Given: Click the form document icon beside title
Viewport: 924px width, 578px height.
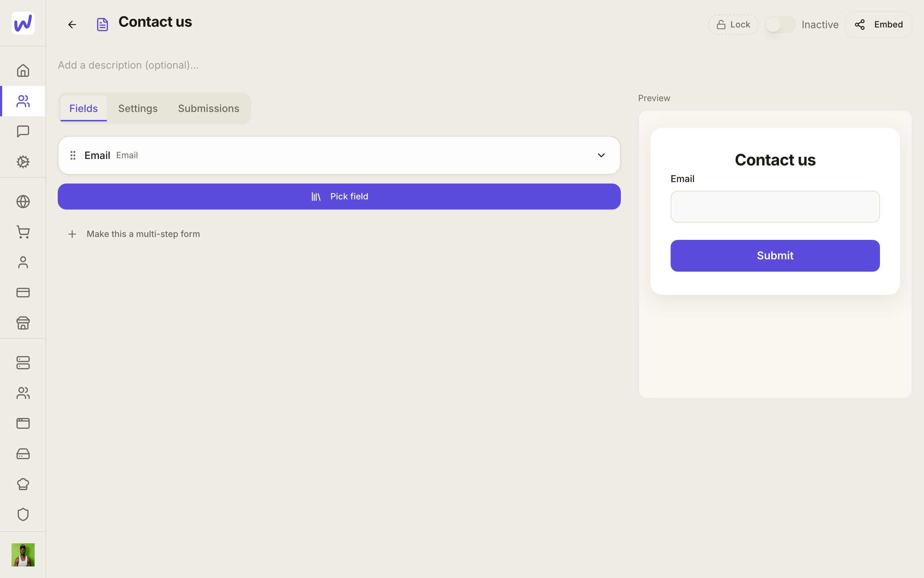Looking at the screenshot, I should [x=103, y=25].
